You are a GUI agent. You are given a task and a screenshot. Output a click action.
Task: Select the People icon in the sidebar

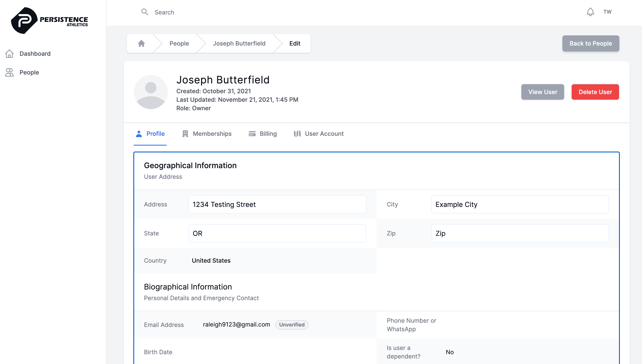[x=9, y=72]
